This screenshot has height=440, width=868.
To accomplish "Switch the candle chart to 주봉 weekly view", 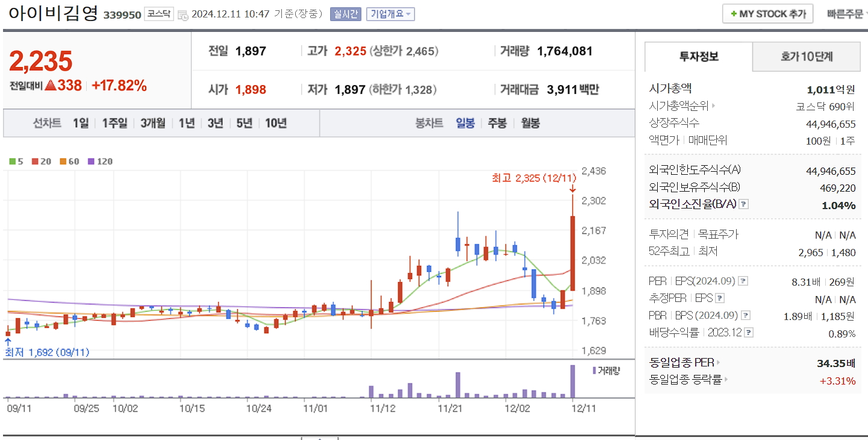I will pos(498,122).
